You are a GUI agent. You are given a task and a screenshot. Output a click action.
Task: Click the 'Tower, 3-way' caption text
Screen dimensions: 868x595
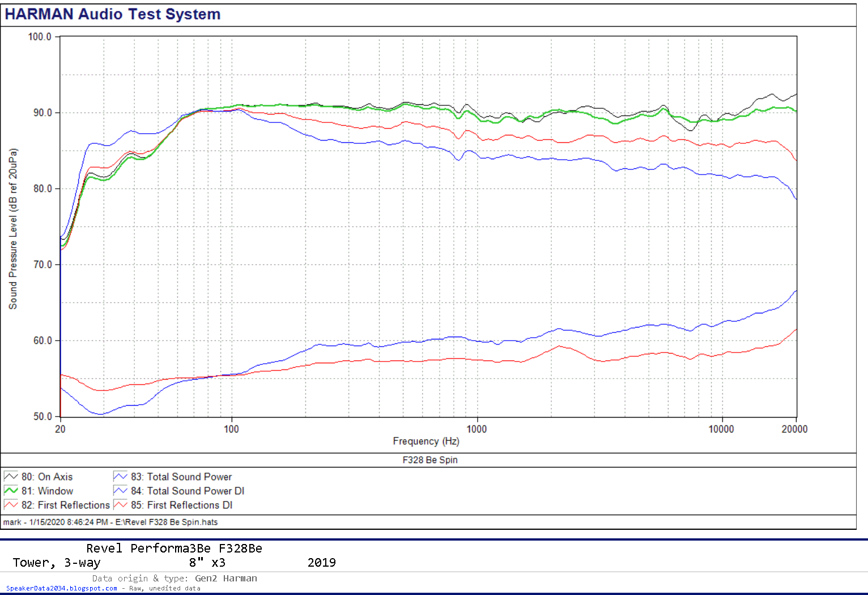pyautogui.click(x=57, y=563)
